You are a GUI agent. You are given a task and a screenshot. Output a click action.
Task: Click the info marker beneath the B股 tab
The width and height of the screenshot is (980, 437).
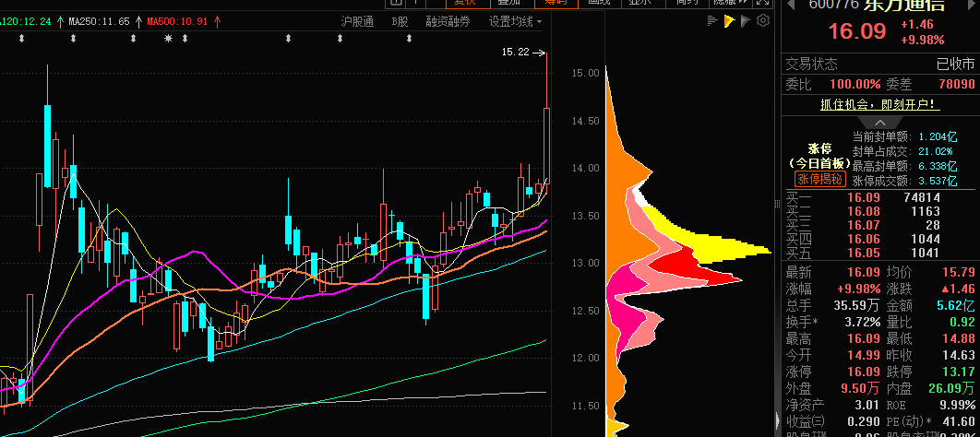409,39
